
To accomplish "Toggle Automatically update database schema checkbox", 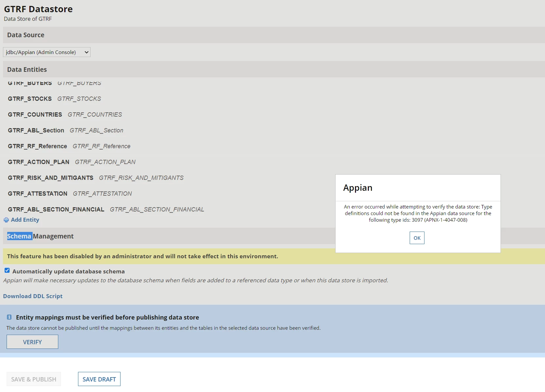I will (x=7, y=270).
